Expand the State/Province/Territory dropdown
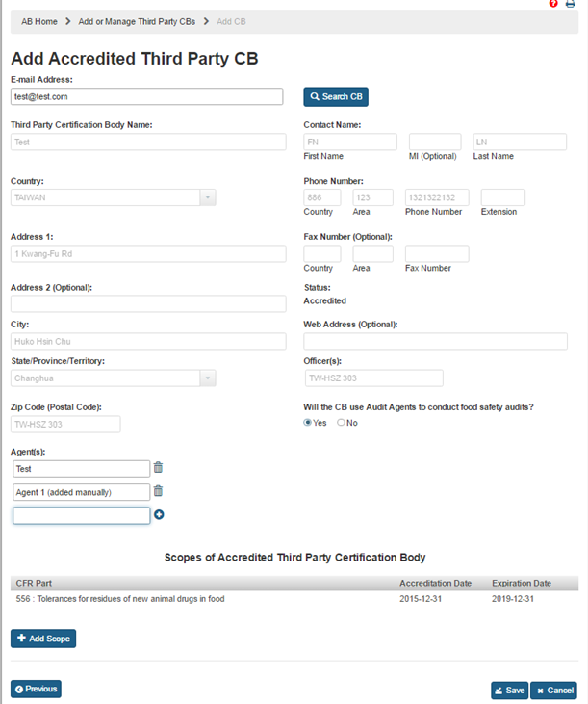588x704 pixels. [207, 378]
